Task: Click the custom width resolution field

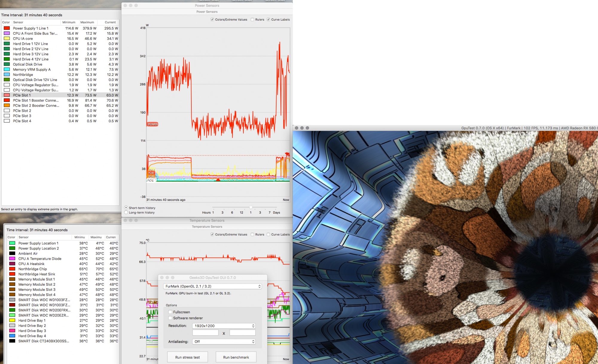Action: [x=205, y=333]
